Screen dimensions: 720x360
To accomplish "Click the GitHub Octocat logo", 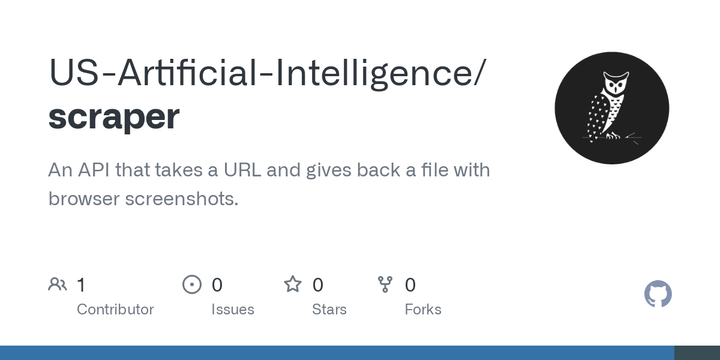I will tap(658, 294).
